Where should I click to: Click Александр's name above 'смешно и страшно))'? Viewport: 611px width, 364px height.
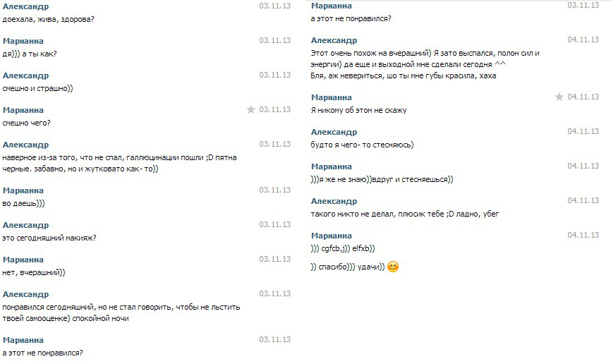(x=25, y=76)
